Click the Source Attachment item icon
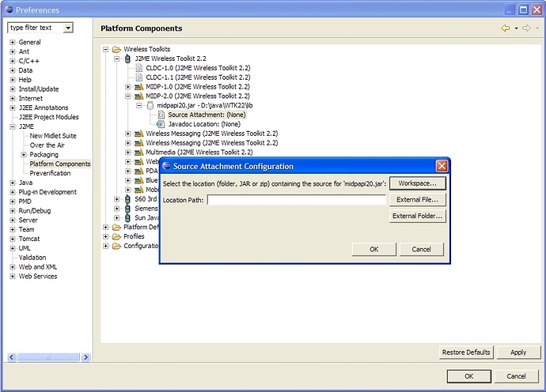Screen dimensions: 546x392 coord(161,115)
